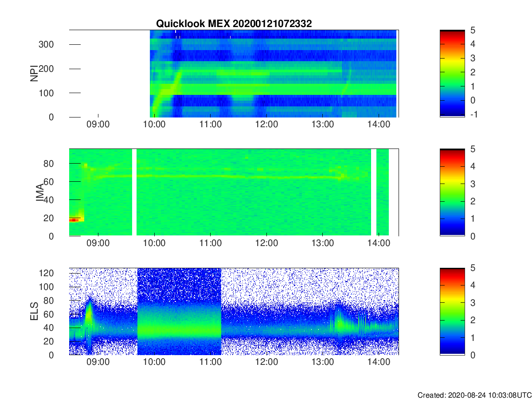Click the IMA panel colorbar
The image size is (532, 399).
(452, 192)
